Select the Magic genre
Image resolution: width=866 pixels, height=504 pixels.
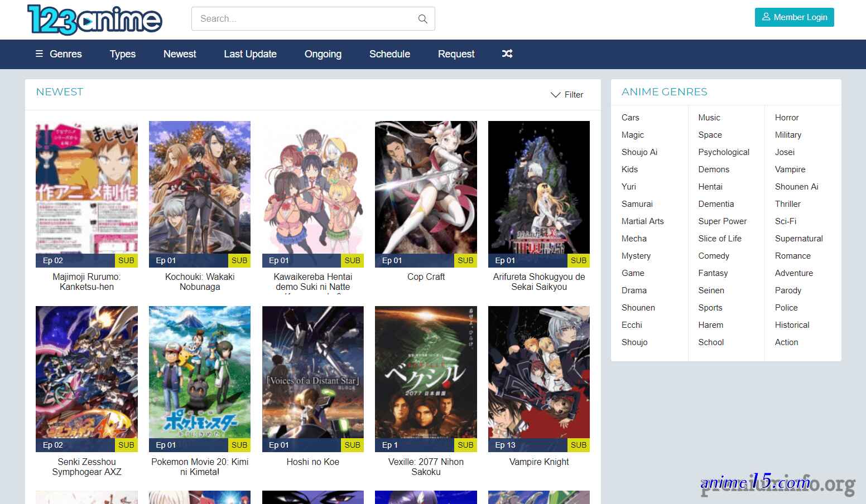[633, 135]
